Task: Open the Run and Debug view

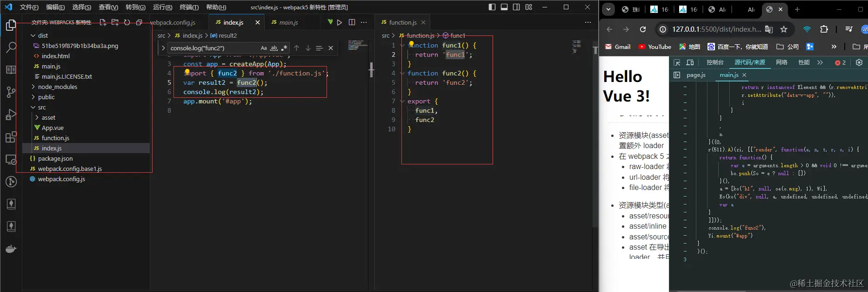Action: pos(11,115)
